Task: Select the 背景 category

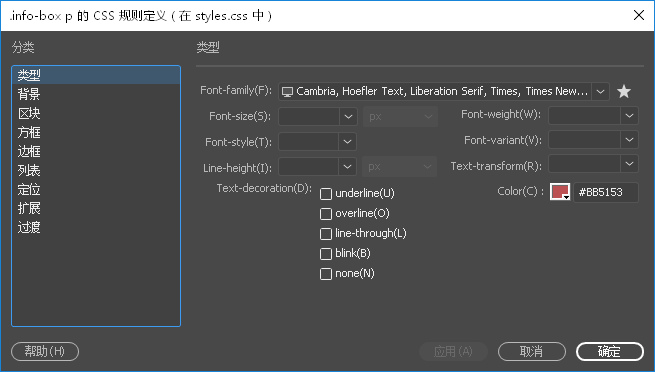Action: pos(96,94)
